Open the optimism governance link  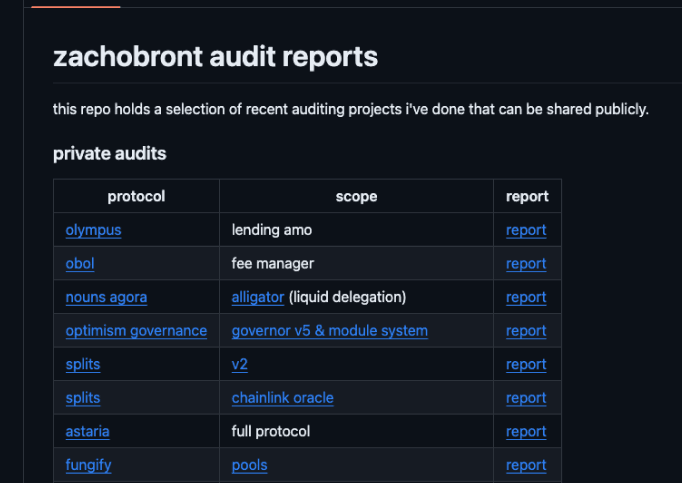coord(136,330)
